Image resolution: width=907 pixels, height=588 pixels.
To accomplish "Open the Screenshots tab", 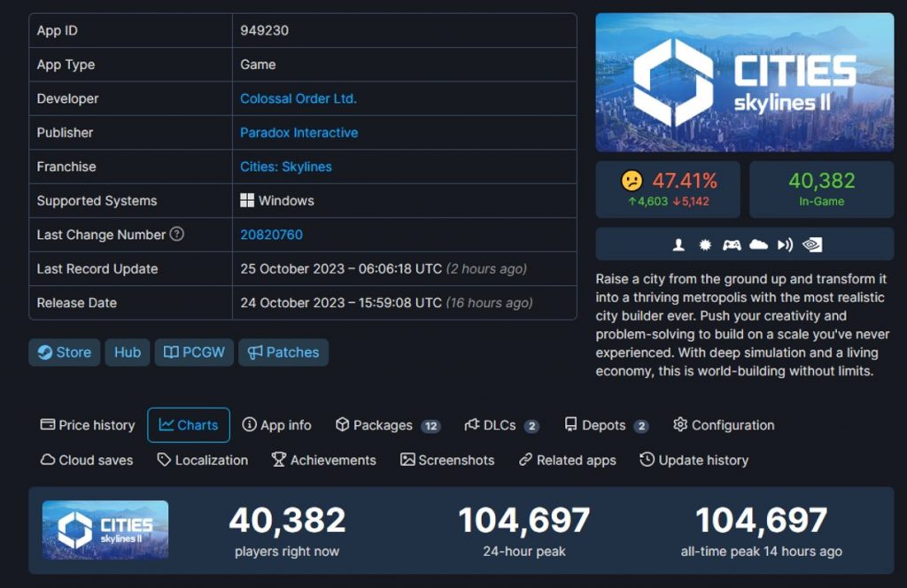I will [447, 460].
